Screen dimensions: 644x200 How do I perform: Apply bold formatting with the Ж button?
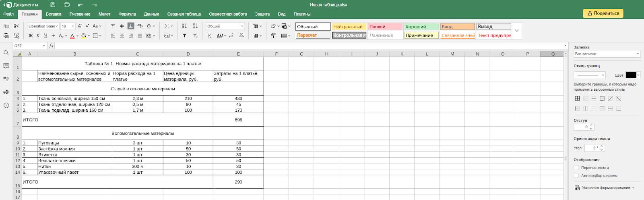(x=31, y=36)
